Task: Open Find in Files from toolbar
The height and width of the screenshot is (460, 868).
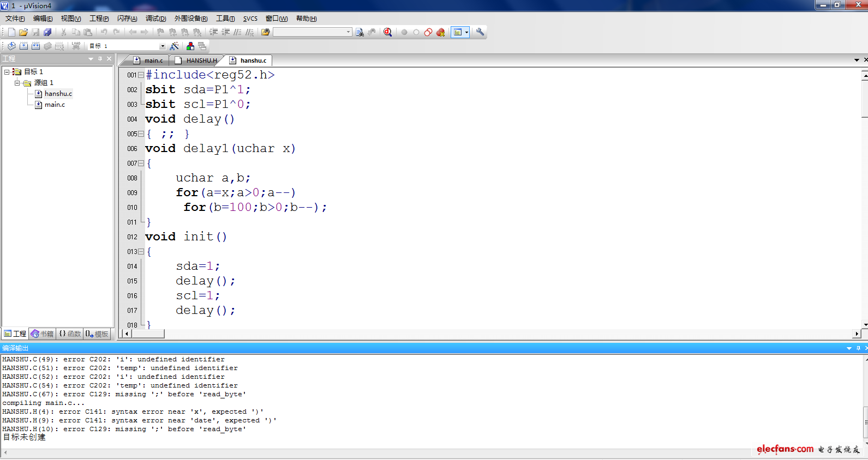Action: click(x=265, y=32)
